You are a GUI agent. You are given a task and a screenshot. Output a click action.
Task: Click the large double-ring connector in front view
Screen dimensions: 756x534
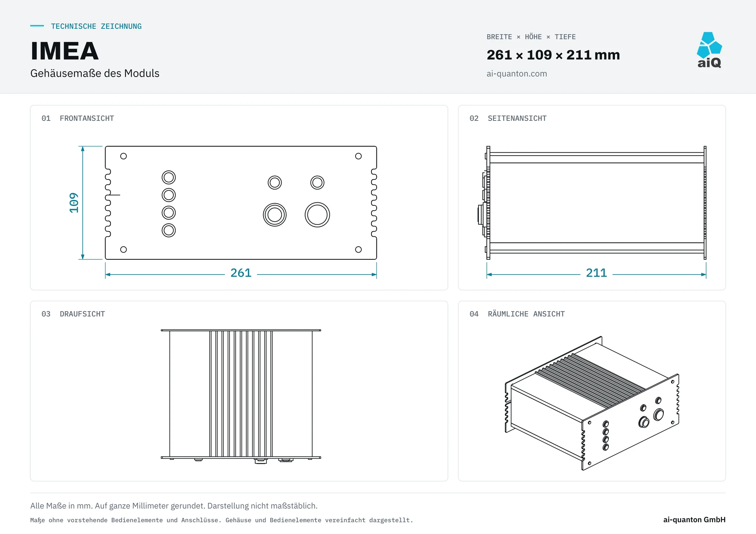click(275, 215)
